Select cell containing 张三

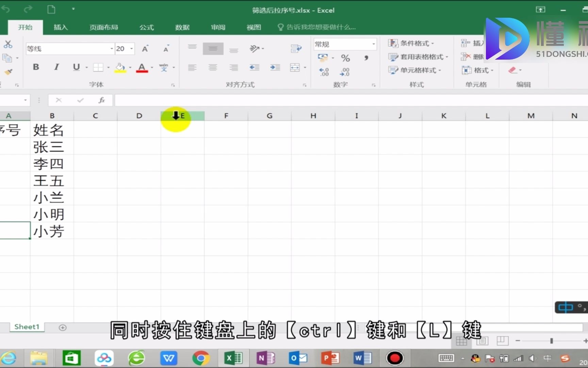point(48,147)
